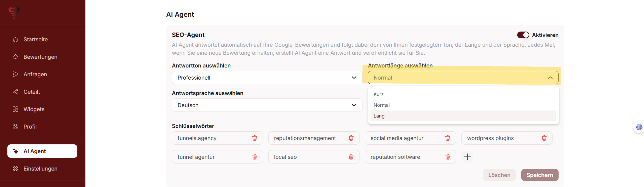Delete the wordpress plugins keyword
Image resolution: width=644 pixels, height=187 pixels.
pyautogui.click(x=544, y=138)
